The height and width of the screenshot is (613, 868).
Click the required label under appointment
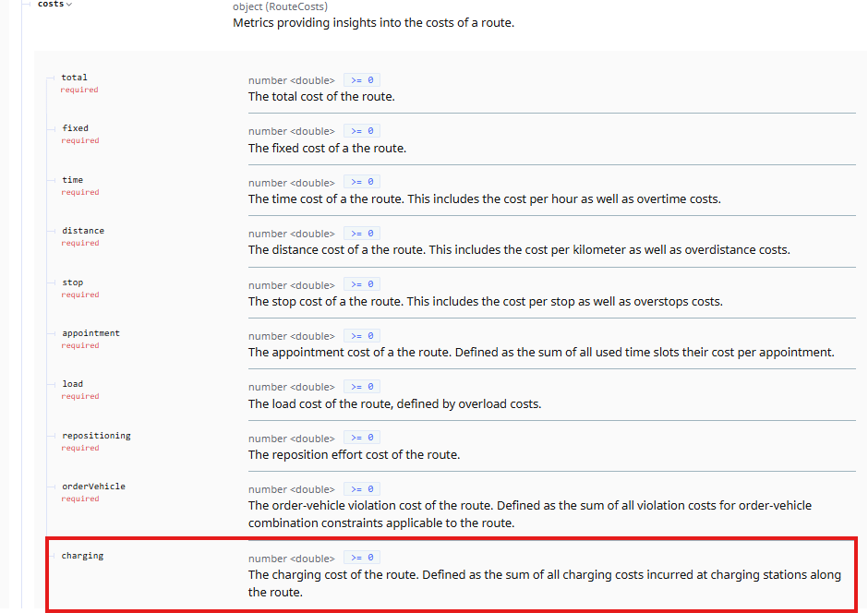(80, 345)
